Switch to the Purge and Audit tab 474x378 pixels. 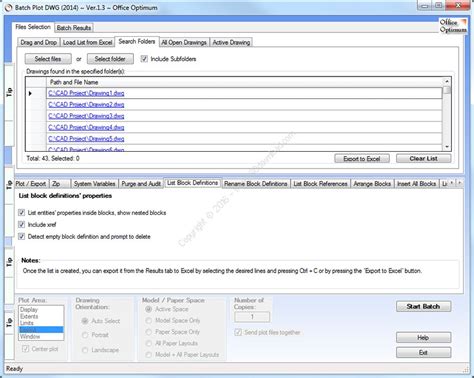(x=141, y=184)
